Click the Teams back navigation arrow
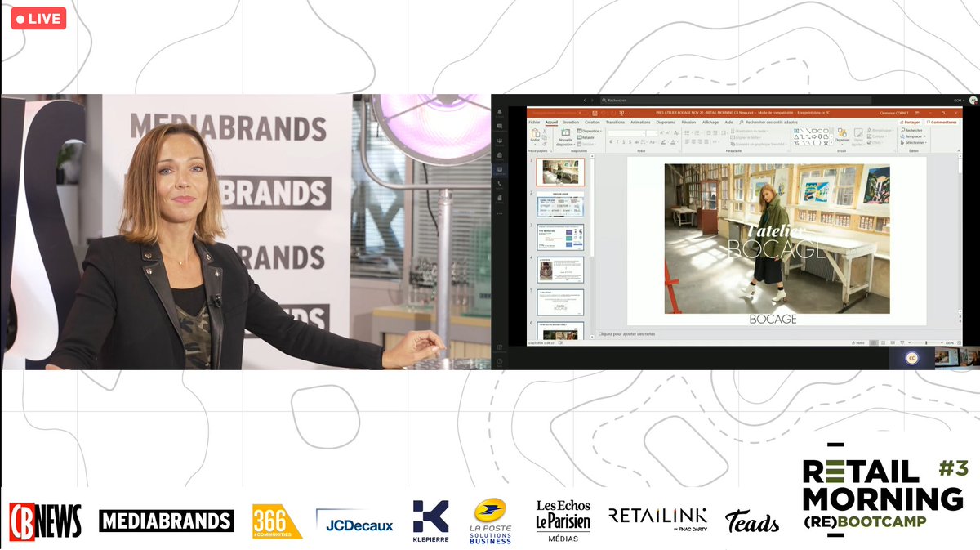The height and width of the screenshot is (550, 980). [585, 100]
